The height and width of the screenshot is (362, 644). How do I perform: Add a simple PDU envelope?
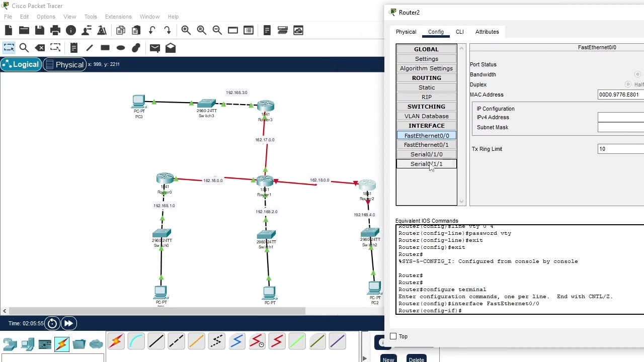154,48
